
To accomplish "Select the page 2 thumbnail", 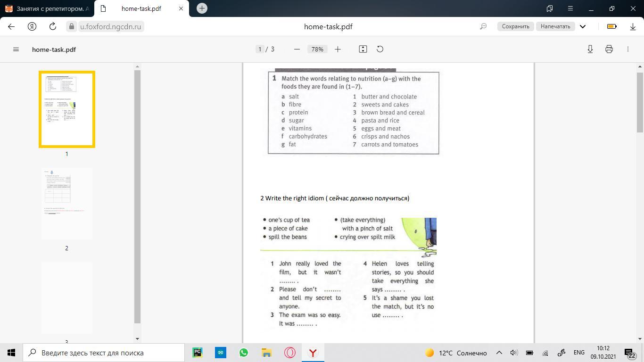I will tap(66, 204).
